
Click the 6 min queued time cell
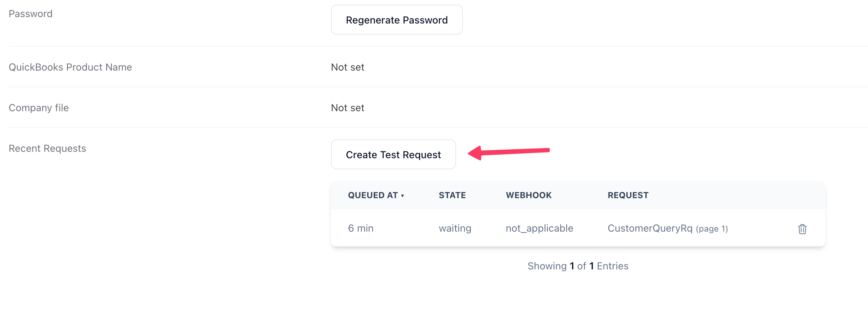point(361,228)
